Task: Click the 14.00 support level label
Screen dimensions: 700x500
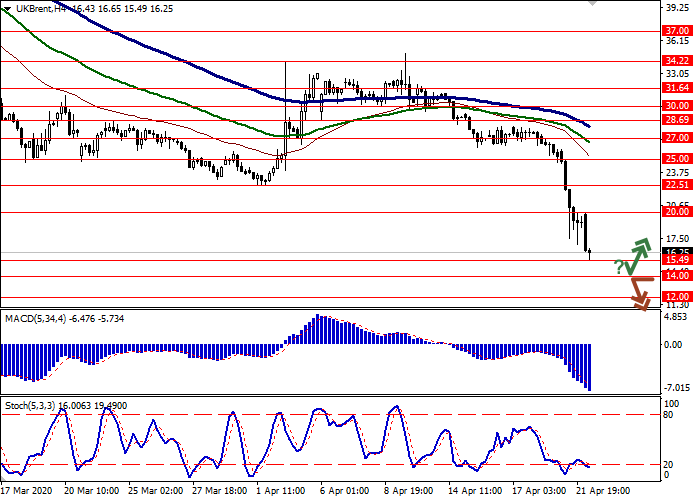Action: [676, 276]
